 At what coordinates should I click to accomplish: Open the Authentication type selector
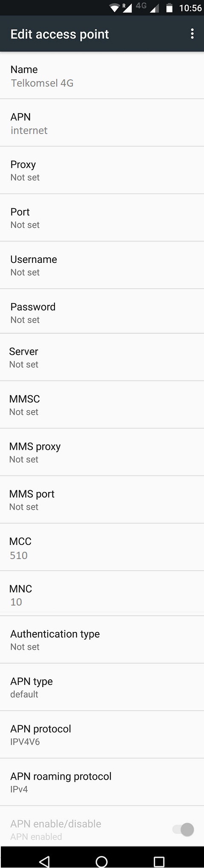[102, 640]
